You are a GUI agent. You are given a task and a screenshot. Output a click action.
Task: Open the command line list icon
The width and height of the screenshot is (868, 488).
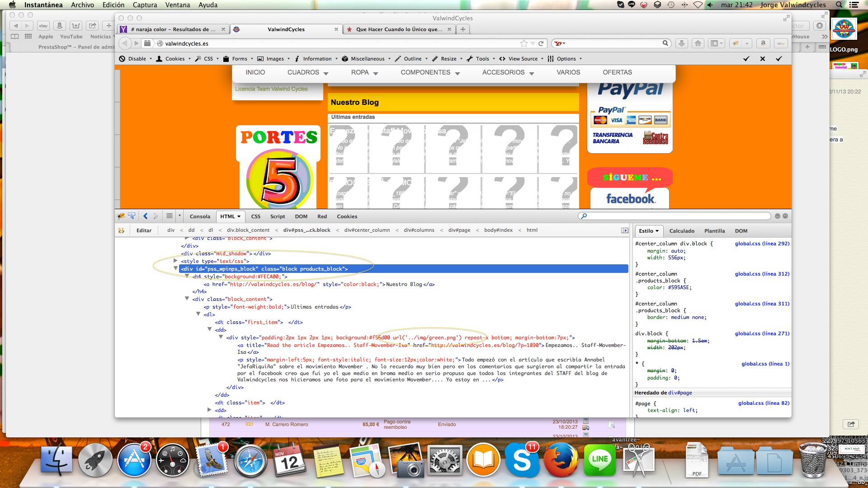(x=169, y=216)
